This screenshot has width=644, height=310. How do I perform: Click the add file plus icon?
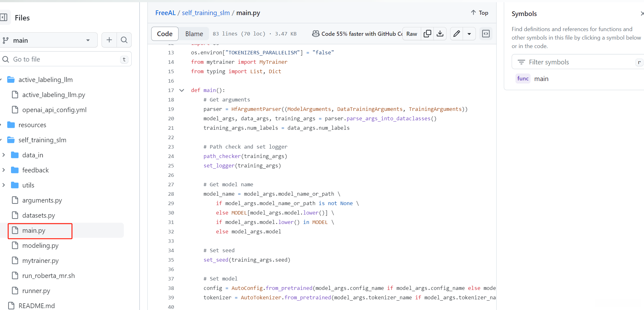[109, 40]
